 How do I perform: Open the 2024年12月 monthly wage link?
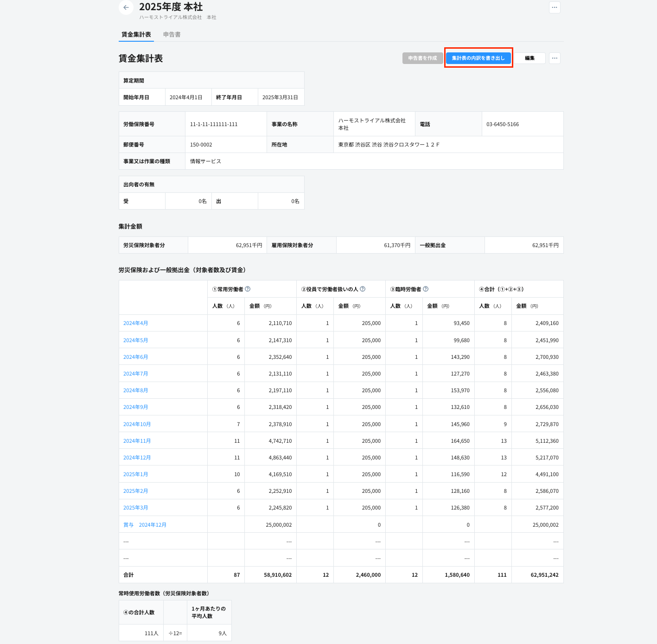[137, 458]
